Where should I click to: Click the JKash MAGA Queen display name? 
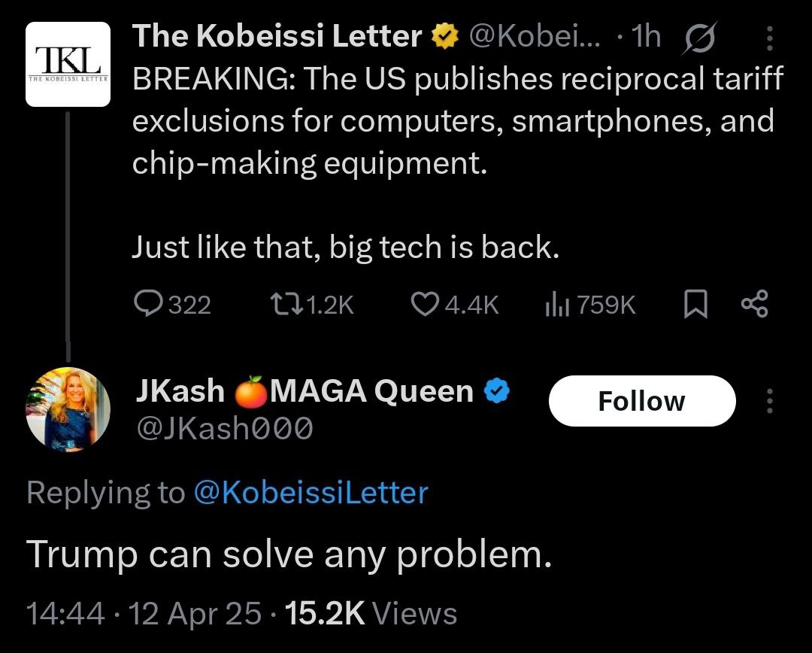(304, 390)
